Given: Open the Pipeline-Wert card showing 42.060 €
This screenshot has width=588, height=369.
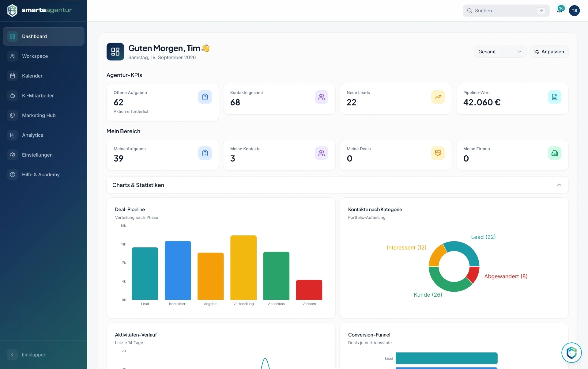Looking at the screenshot, I should click(512, 99).
